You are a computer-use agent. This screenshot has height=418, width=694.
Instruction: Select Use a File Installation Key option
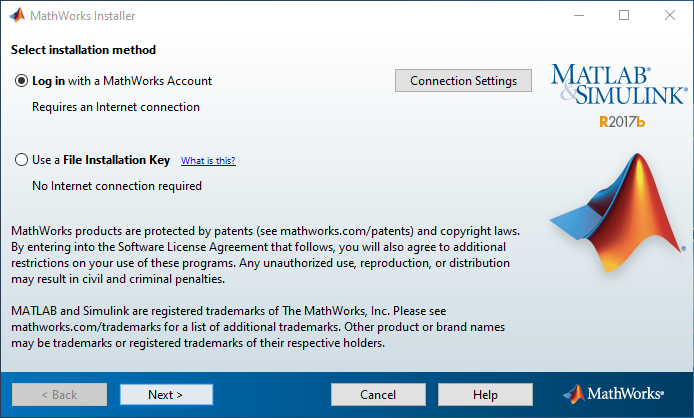point(21,160)
